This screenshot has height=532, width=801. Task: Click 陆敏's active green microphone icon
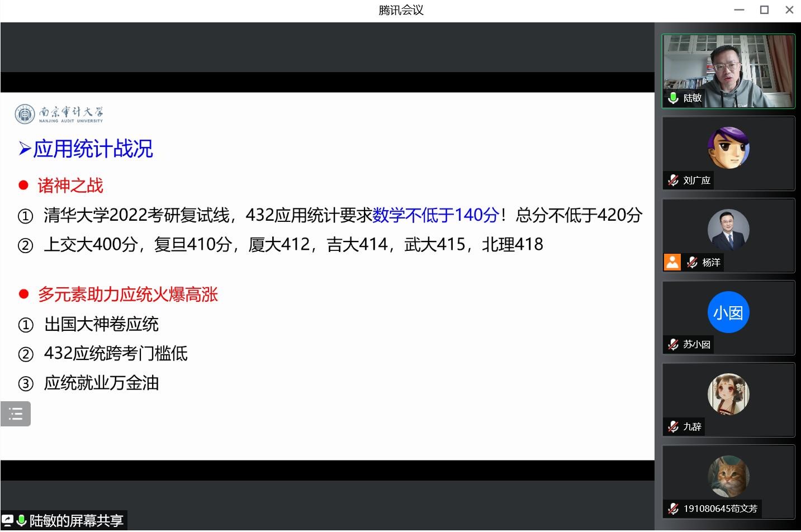click(674, 98)
